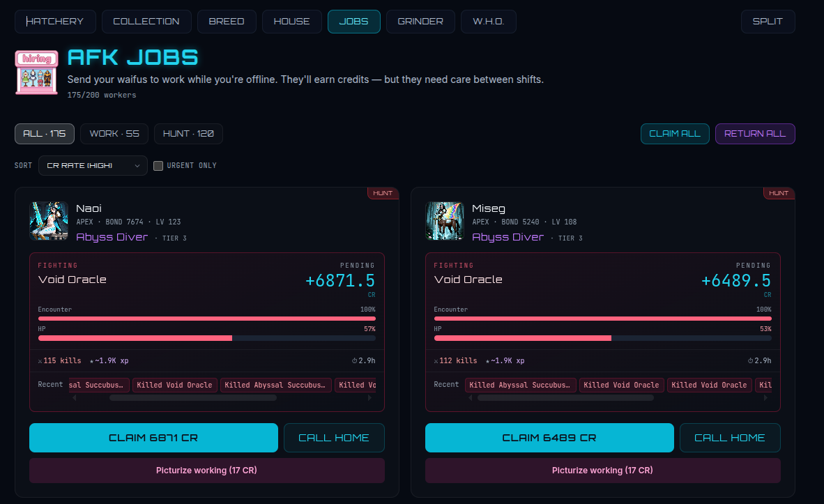The height and width of the screenshot is (504, 824).
Task: Click Naoi's recent log scrollbar
Action: click(x=193, y=398)
